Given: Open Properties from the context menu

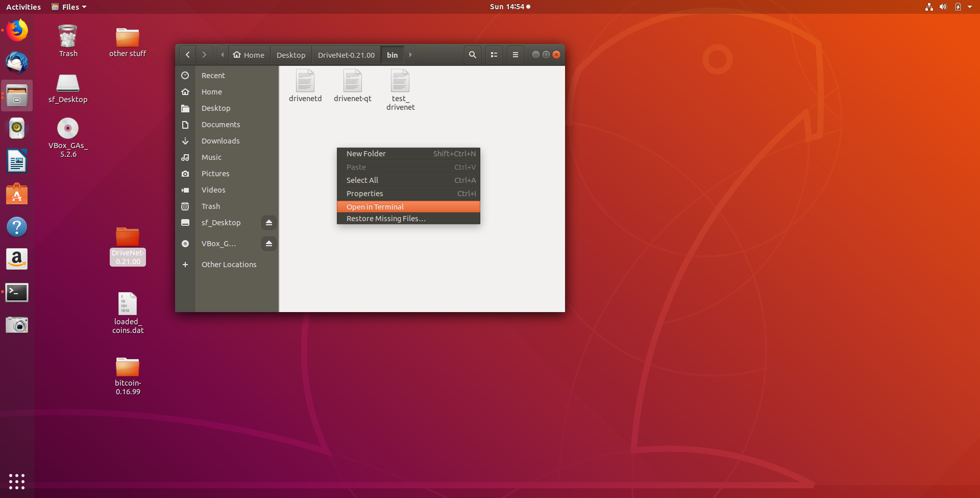Looking at the screenshot, I should click(x=408, y=194).
